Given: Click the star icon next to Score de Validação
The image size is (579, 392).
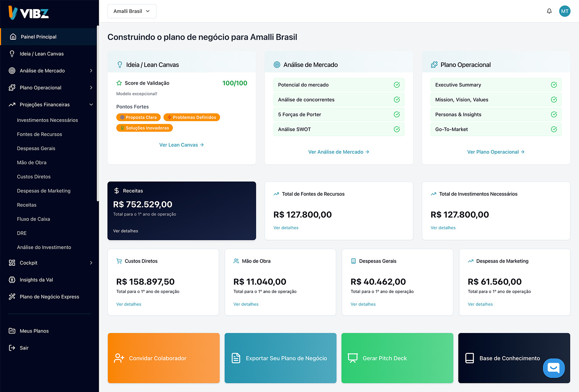Looking at the screenshot, I should [119, 83].
